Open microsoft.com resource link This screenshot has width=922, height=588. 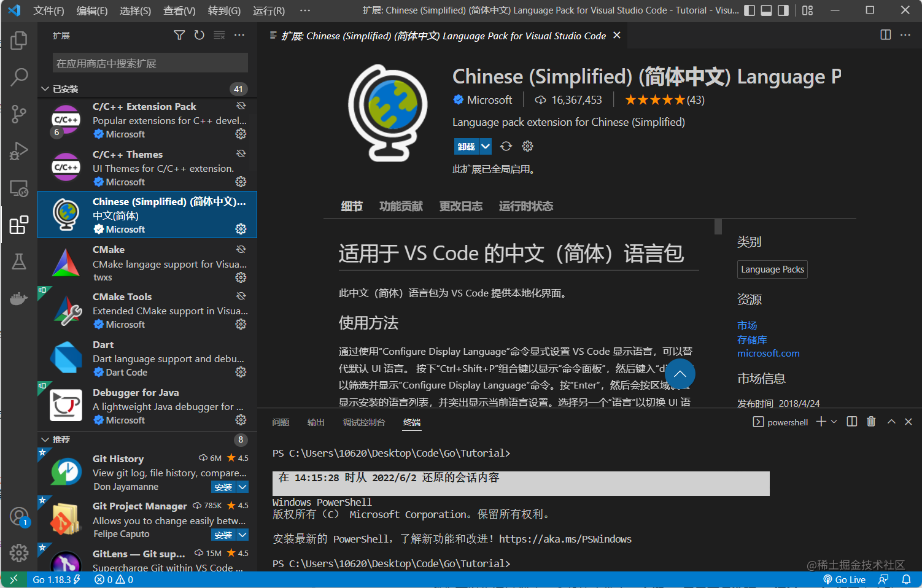pos(769,354)
